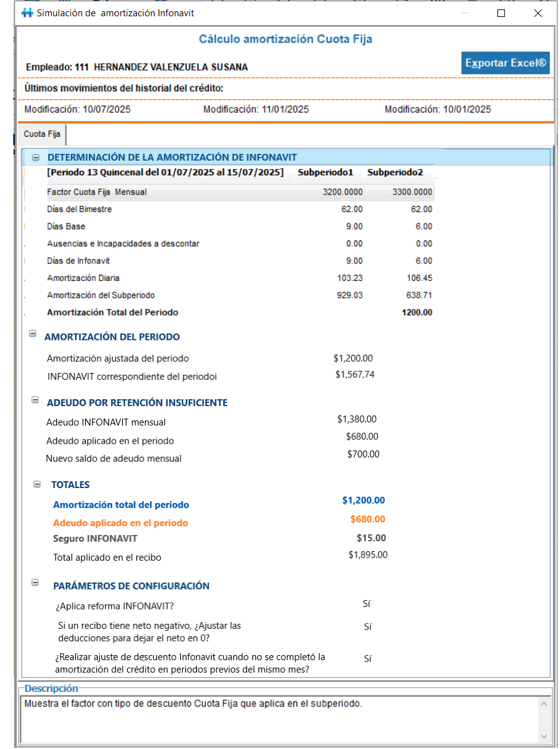This screenshot has width=560, height=749.
Task: Click the Exportar Excel button
Action: point(505,63)
